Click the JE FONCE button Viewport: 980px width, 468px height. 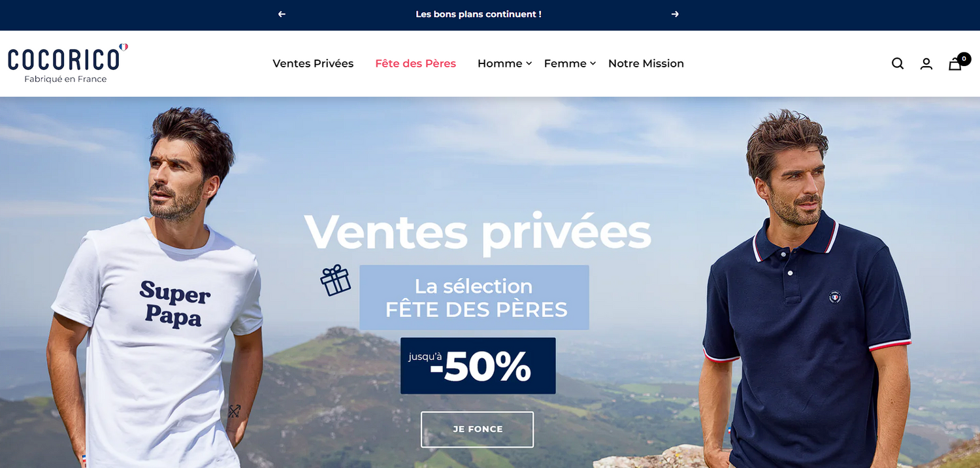pyautogui.click(x=478, y=429)
